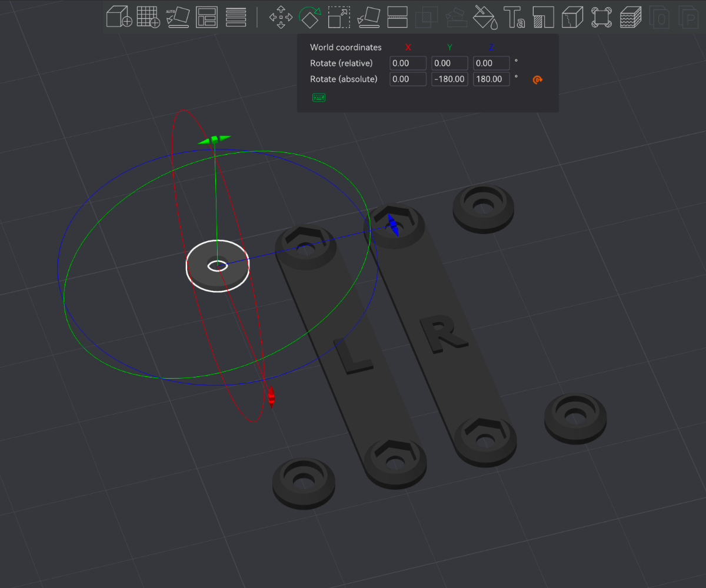
Task: Open the Arrange layout tool
Action: click(207, 17)
